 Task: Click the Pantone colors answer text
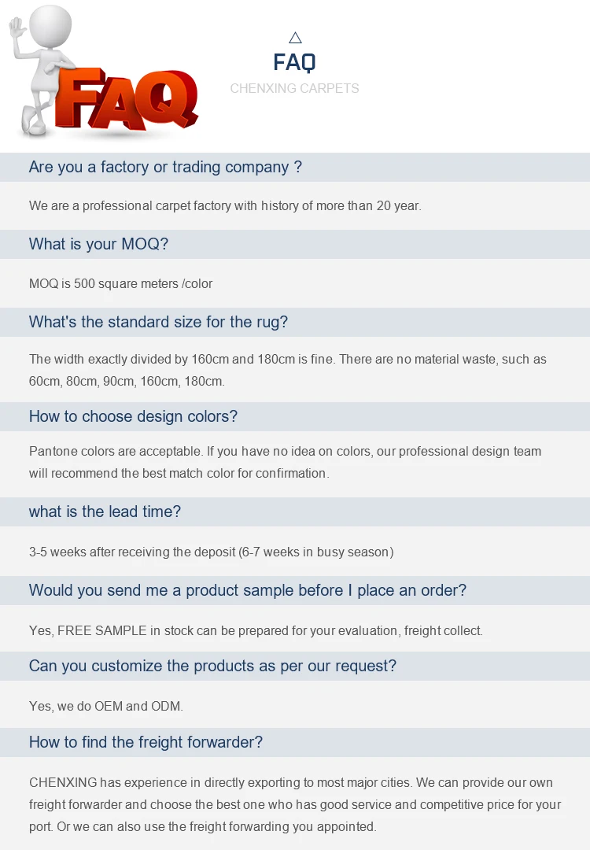click(x=285, y=462)
